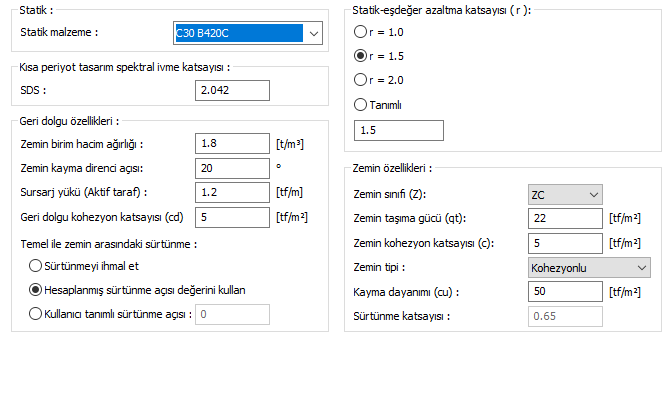This screenshot has width=666, height=410.
Task: Focus the Zemin taşıma gücü (qt) field
Action: pos(565,218)
